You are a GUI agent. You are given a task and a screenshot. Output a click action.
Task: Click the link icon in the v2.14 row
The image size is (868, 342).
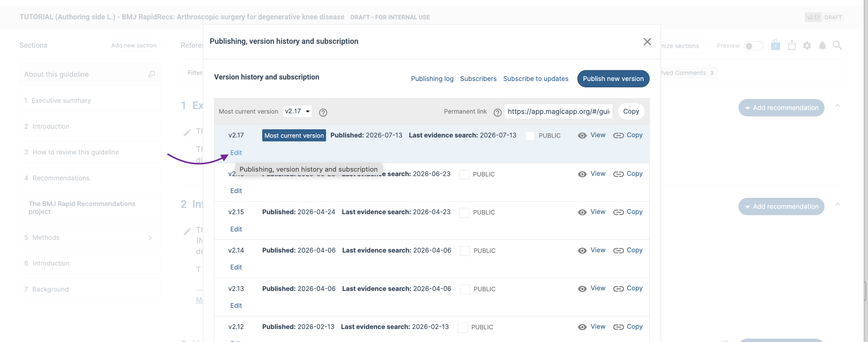[618, 251]
